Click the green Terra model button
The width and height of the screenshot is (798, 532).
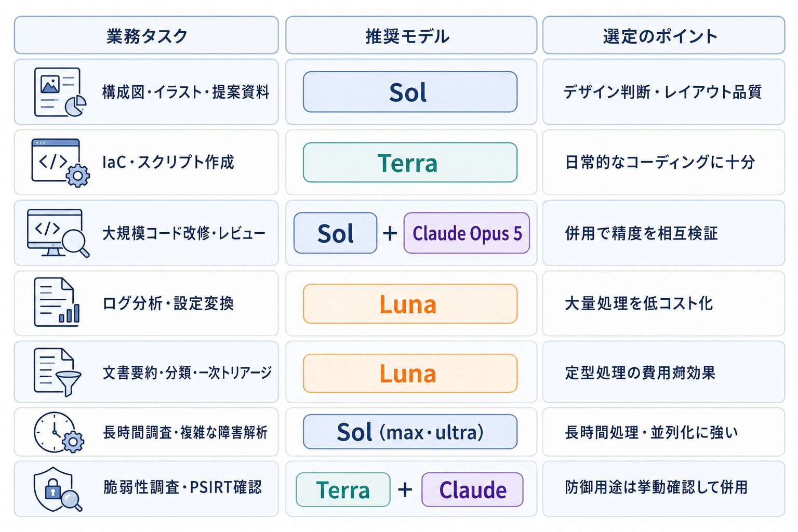(x=410, y=163)
